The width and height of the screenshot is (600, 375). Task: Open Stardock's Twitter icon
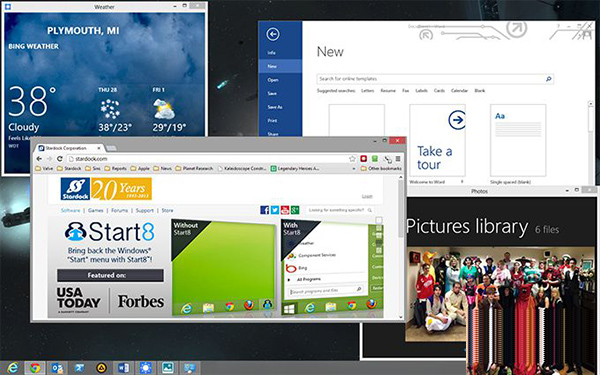tap(275, 210)
